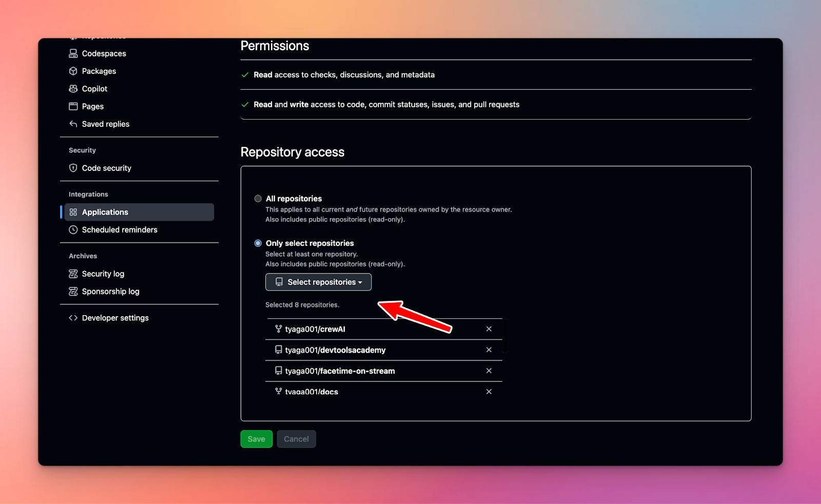
Task: Click the Copilot icon
Action: point(73,89)
